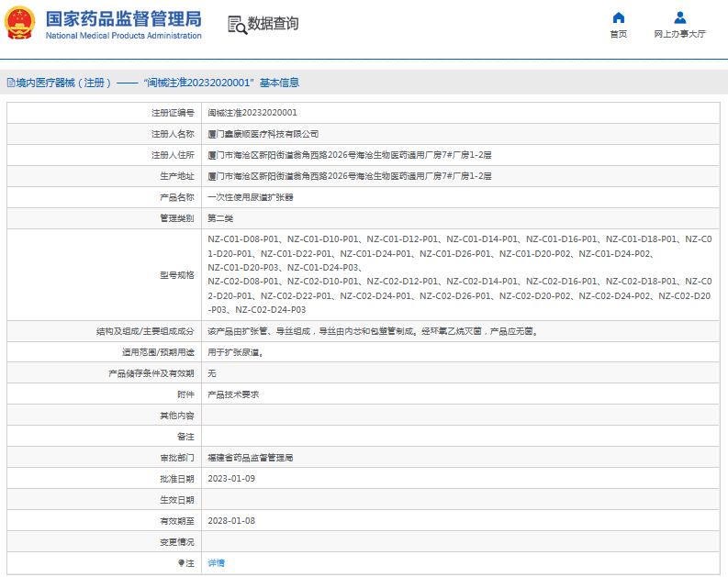The height and width of the screenshot is (577, 728).
Task: Open the 首页 home icon
Action: point(619,17)
